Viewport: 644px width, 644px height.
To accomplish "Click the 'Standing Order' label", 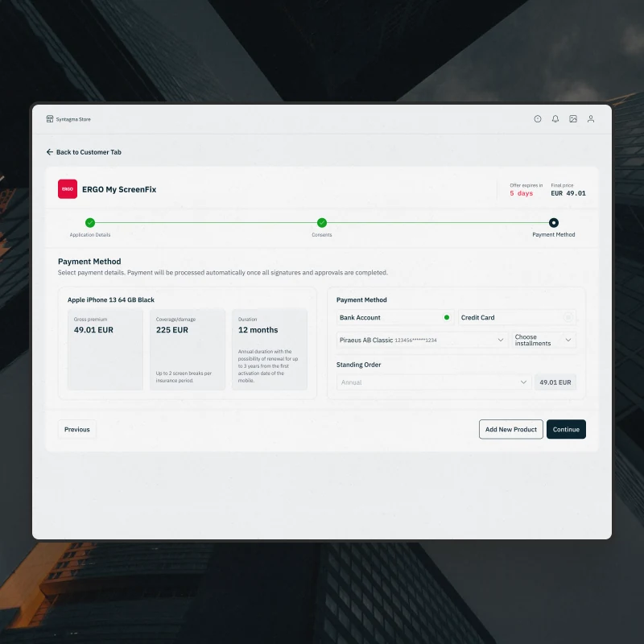I will point(358,365).
